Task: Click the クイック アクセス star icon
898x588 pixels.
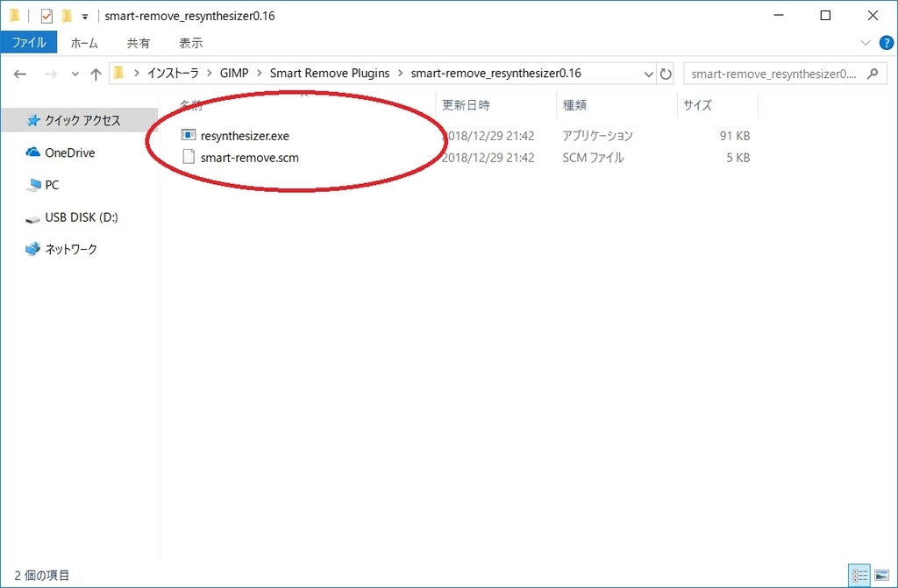Action: click(x=33, y=120)
